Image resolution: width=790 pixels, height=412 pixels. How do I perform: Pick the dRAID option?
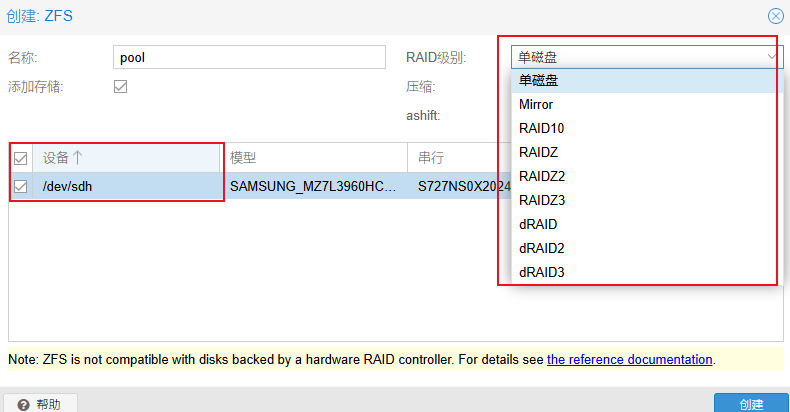pos(538,224)
